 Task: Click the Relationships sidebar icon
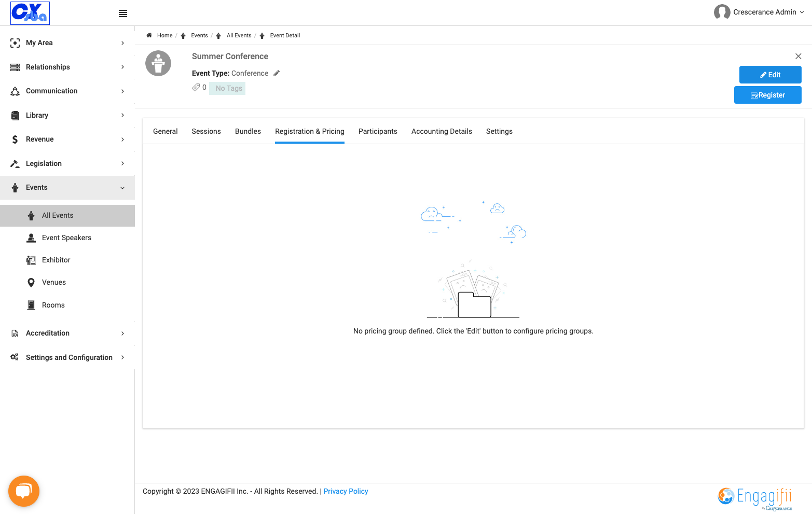tap(15, 67)
